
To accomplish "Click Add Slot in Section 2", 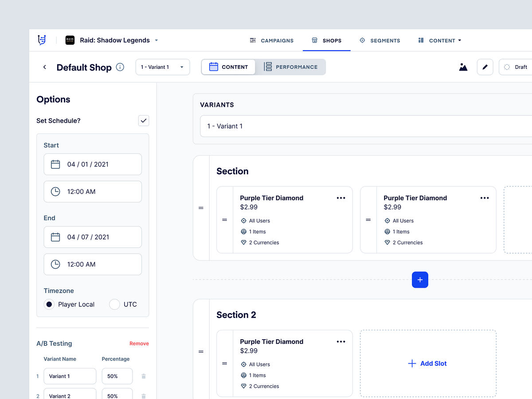I will coord(427,363).
